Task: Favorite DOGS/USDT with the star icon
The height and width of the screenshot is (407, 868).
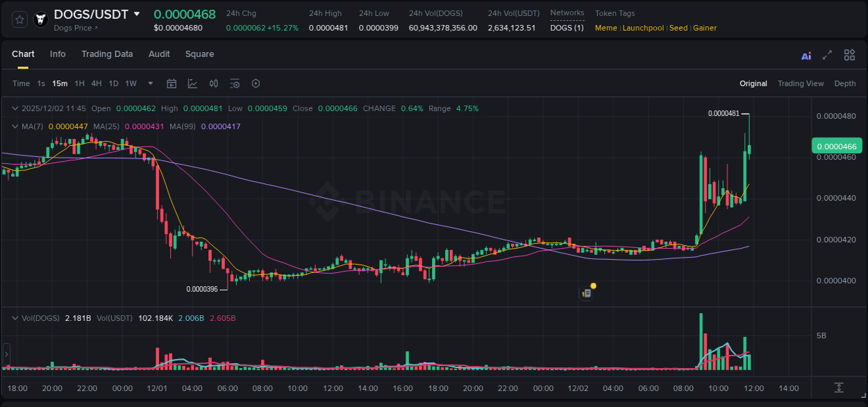Action: 19,19
